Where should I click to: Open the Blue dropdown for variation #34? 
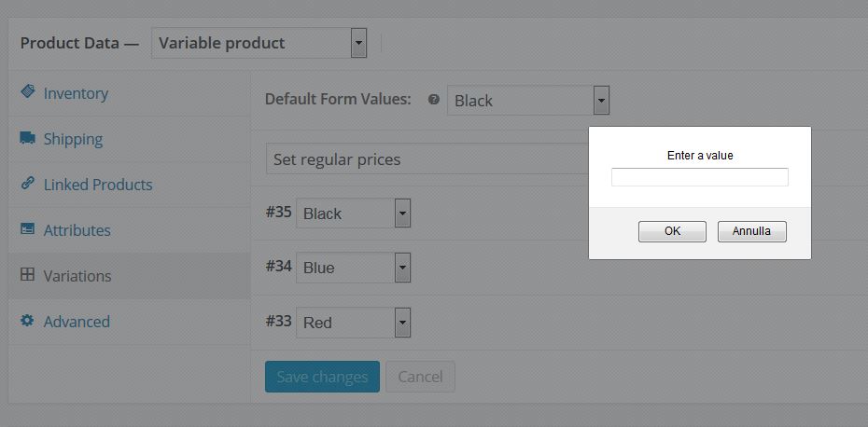point(353,268)
